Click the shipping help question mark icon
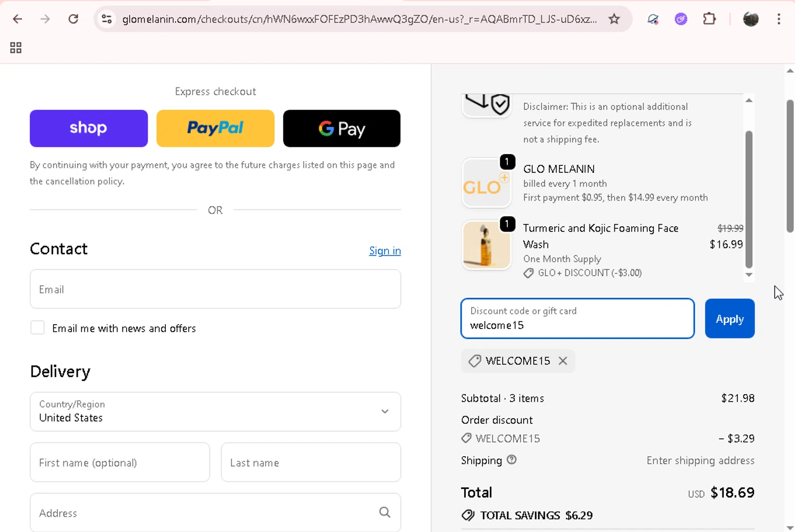This screenshot has height=532, width=795. (x=511, y=460)
